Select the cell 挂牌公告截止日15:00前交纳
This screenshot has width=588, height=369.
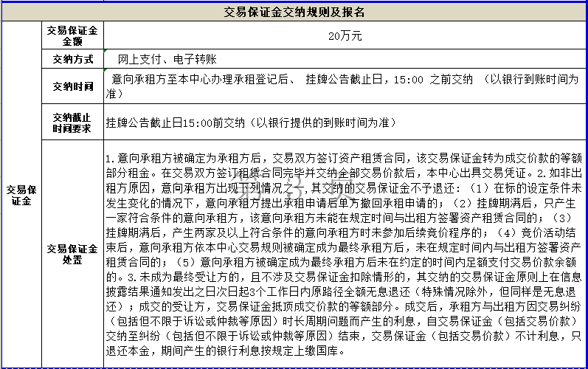(x=345, y=123)
